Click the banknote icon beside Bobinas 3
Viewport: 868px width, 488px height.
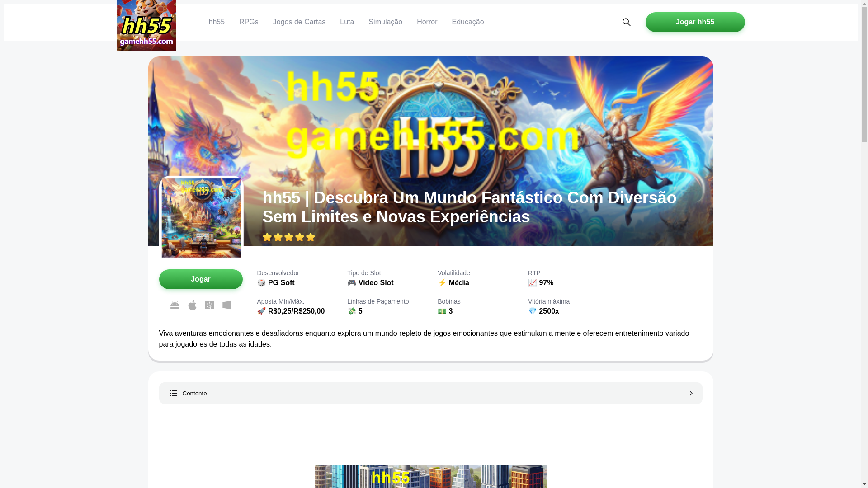click(x=442, y=311)
